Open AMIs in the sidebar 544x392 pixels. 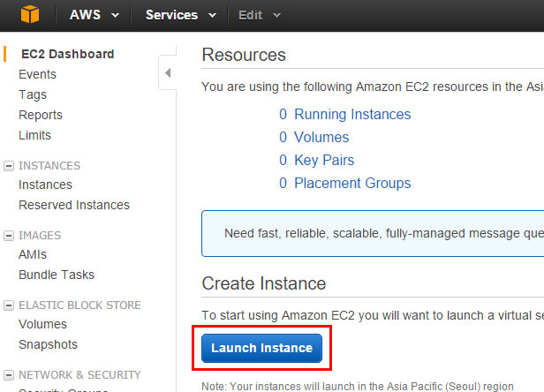33,254
